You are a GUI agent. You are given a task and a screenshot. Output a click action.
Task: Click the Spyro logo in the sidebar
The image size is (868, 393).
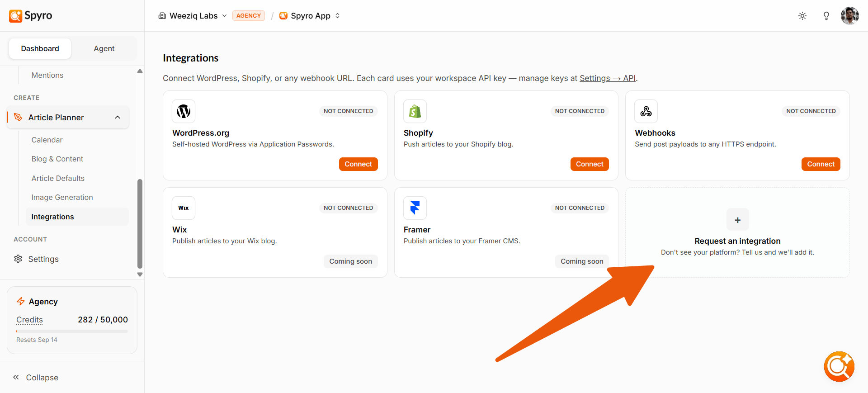(30, 16)
